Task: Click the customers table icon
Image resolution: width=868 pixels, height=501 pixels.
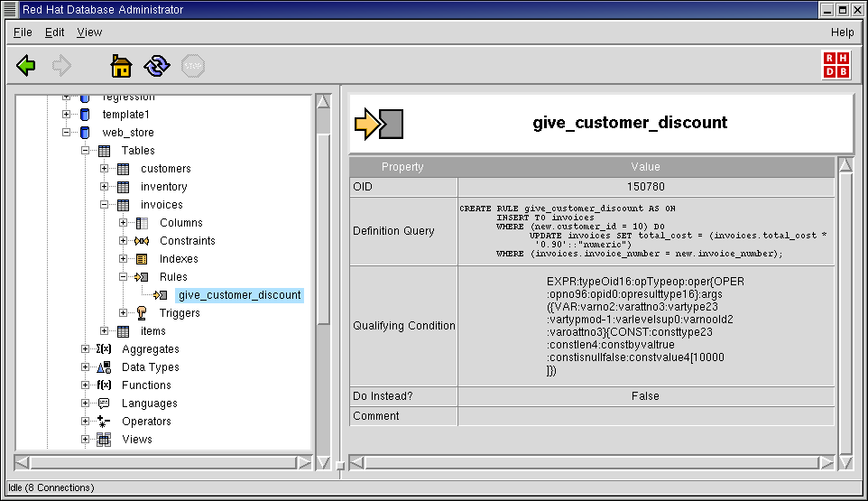Action: pyautogui.click(x=123, y=169)
